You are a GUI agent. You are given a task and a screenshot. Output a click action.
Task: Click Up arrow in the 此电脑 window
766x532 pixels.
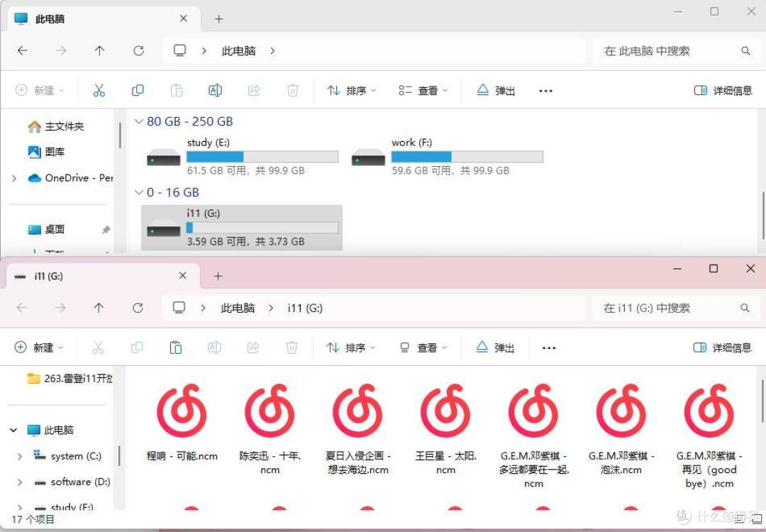click(100, 50)
